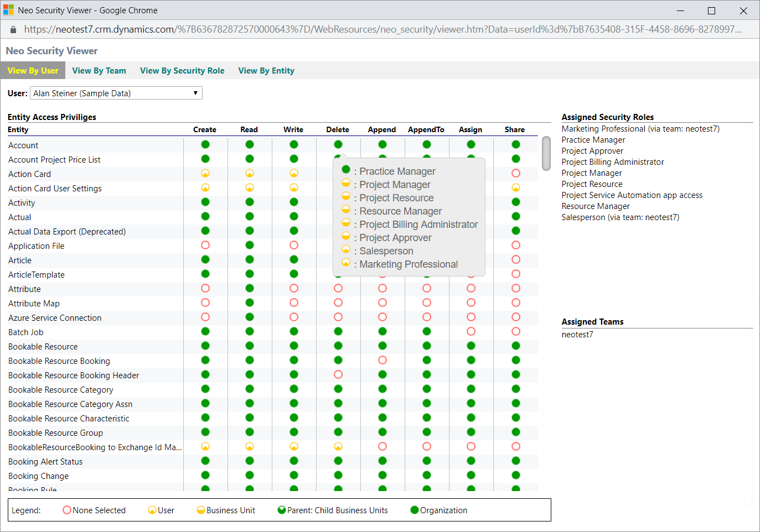This screenshot has height=532, width=760.
Task: Click the Account row Read privilege dot
Action: click(x=250, y=144)
